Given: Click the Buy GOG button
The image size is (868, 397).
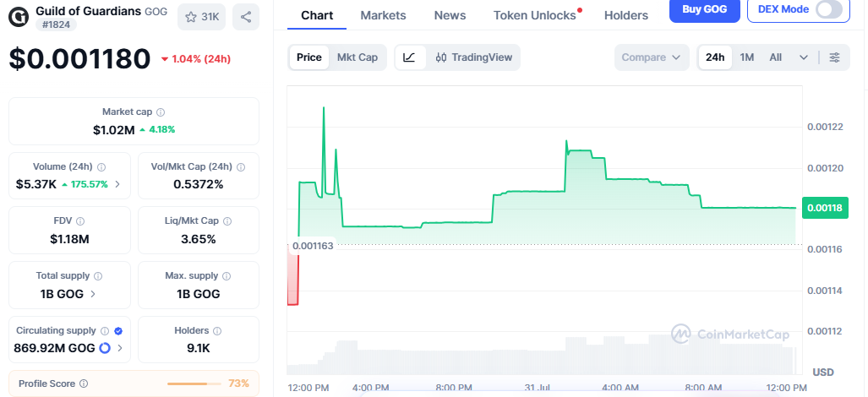Looking at the screenshot, I should pyautogui.click(x=704, y=9).
